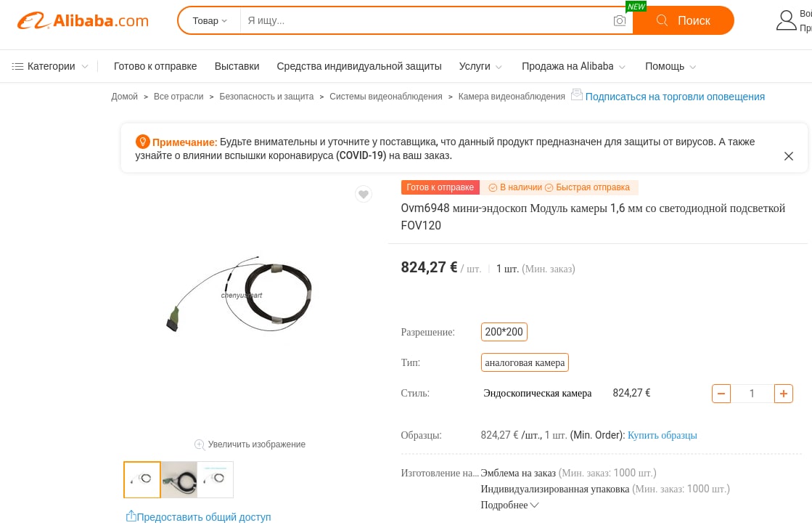Click the magnifier Увеличить изображение icon
The width and height of the screenshot is (812, 528).
coord(200,444)
